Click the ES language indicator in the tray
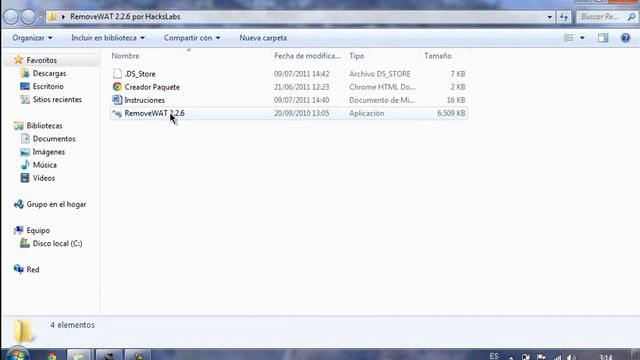The width and height of the screenshot is (640, 360). [494, 356]
